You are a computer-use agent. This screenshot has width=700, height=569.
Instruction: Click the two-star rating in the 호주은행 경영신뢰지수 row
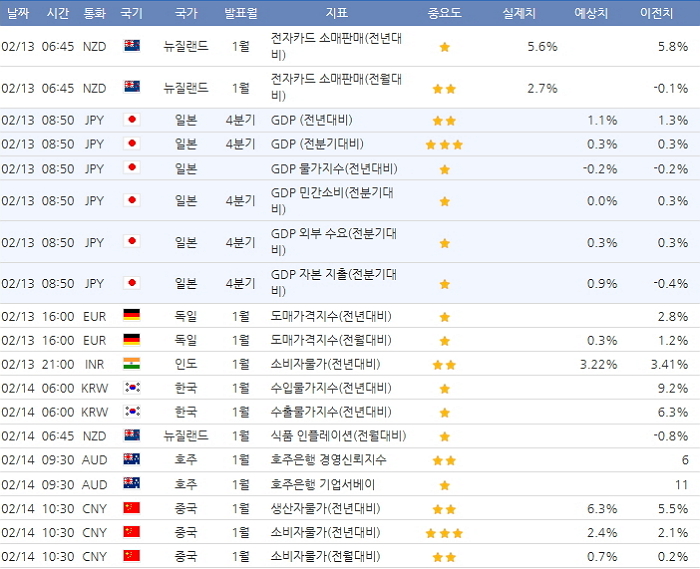pos(444,461)
